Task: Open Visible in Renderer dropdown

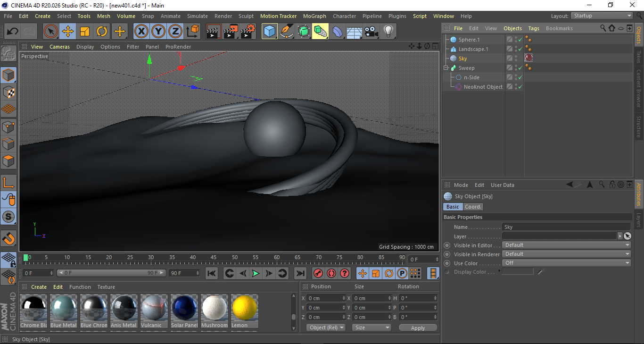Action: click(x=567, y=254)
